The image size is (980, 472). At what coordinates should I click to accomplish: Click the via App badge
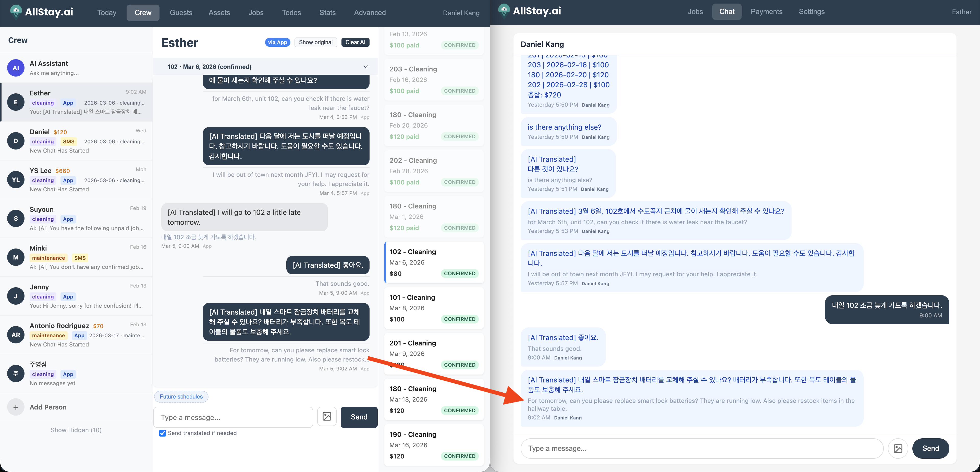coord(277,42)
